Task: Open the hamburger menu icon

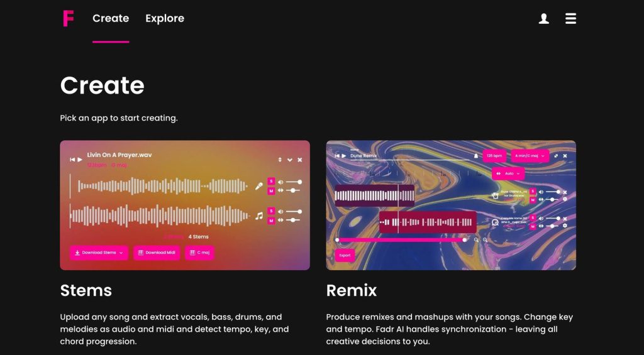Action: tap(570, 18)
